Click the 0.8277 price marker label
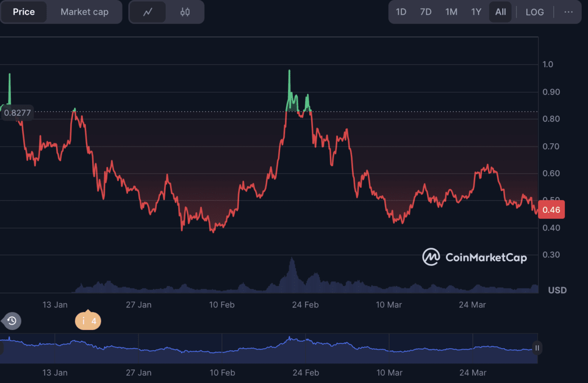 (17, 113)
